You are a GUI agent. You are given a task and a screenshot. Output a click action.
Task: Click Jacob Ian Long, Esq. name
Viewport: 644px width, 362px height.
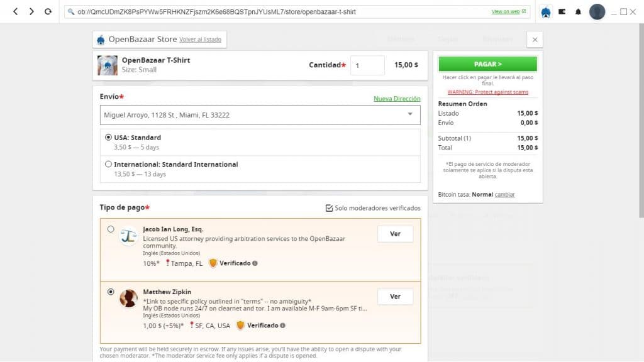click(173, 229)
